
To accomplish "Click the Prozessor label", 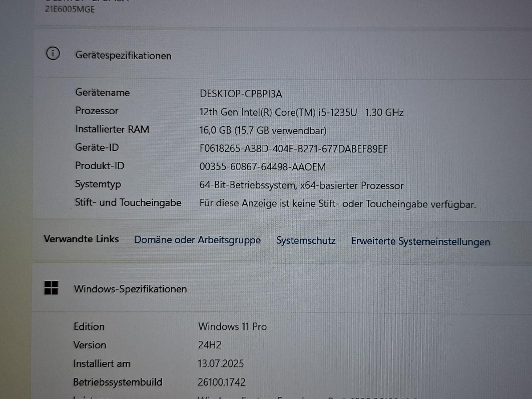I will click(x=97, y=111).
